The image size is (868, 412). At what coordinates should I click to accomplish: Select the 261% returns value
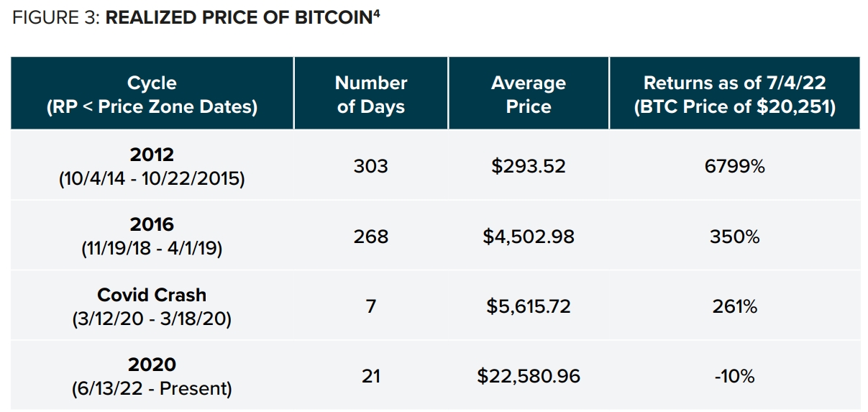734,306
